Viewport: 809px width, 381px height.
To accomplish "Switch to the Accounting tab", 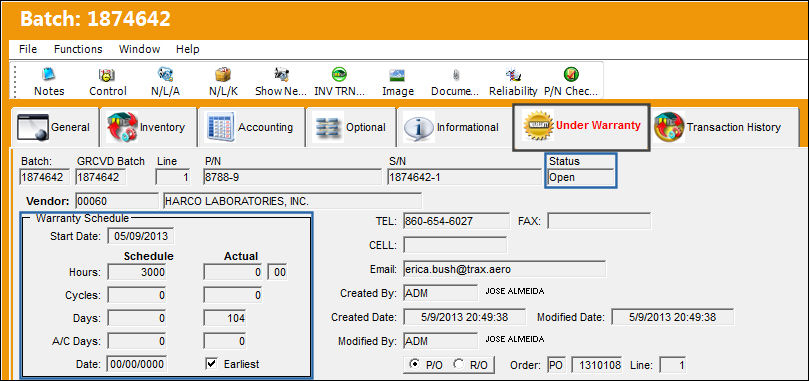I will point(251,127).
